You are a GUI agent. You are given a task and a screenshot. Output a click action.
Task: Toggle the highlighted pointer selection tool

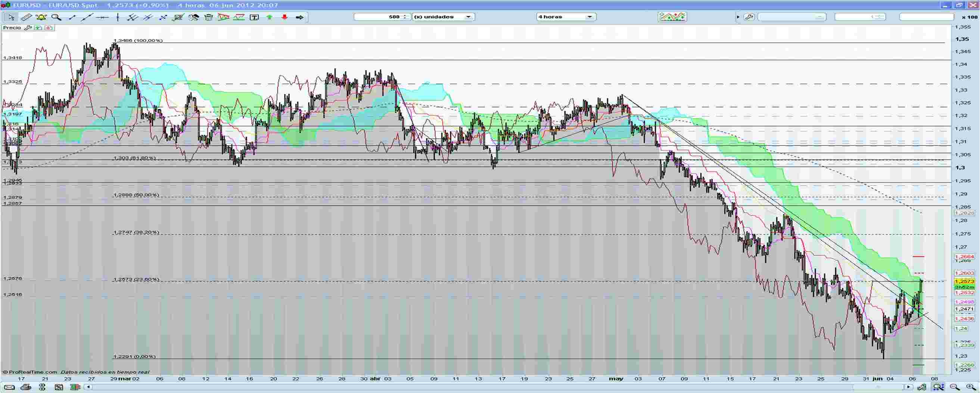point(12,17)
